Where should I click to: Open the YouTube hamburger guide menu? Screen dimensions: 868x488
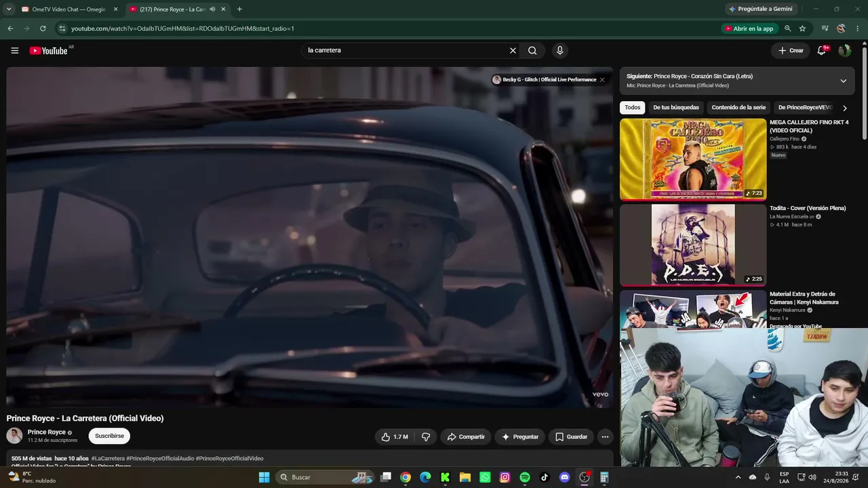14,50
